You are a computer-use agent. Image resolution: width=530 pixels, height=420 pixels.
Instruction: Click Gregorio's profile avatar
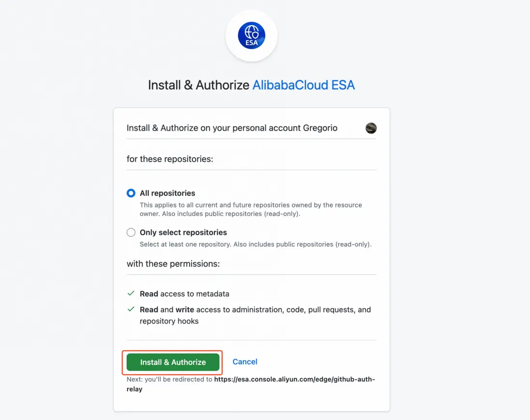tap(371, 128)
